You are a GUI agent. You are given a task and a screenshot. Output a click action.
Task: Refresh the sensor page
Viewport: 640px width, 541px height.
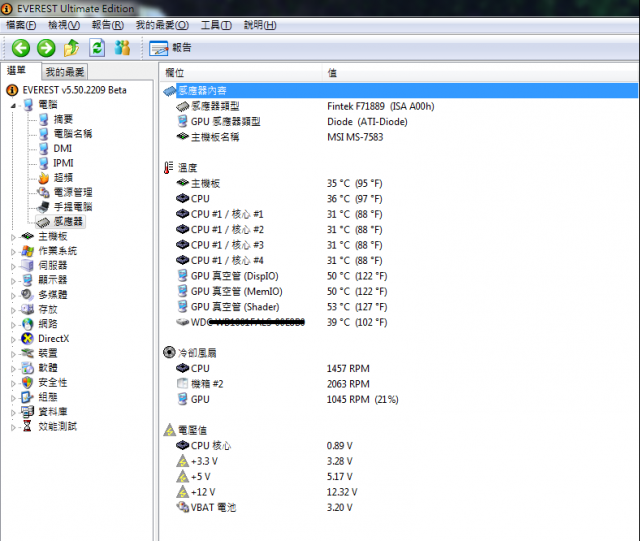point(97,48)
